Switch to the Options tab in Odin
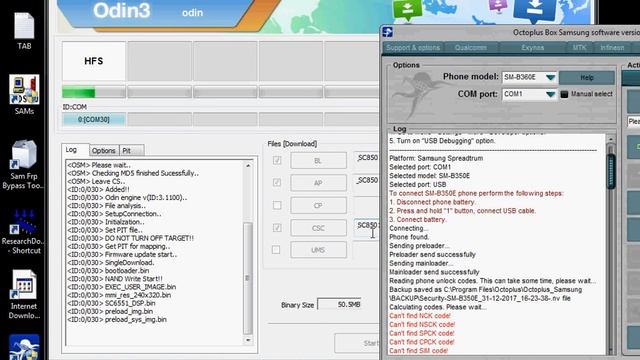Image resolution: width=640 pixels, height=360 pixels. 104,151
